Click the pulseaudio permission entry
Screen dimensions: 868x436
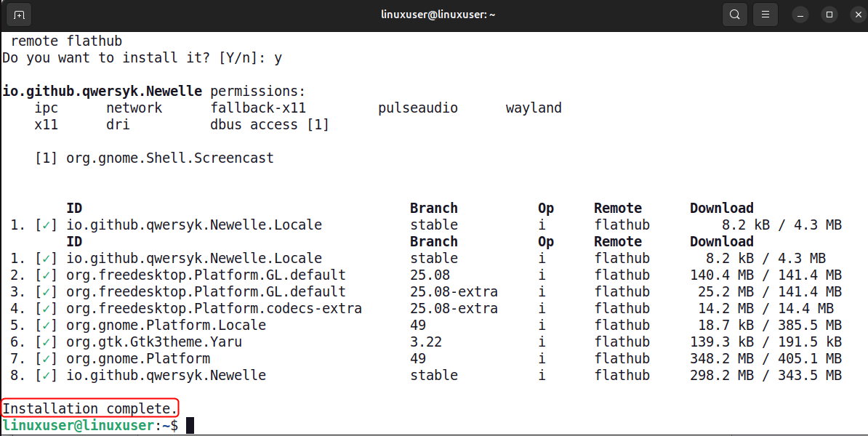point(417,108)
